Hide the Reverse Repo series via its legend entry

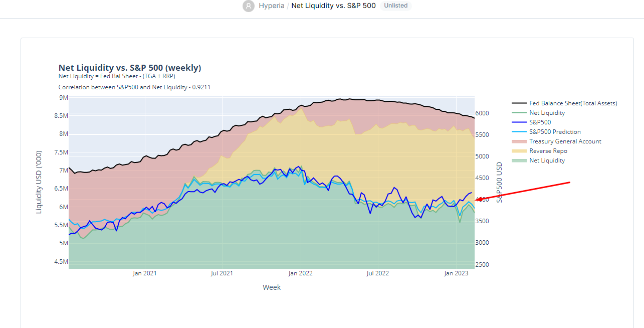coord(548,150)
